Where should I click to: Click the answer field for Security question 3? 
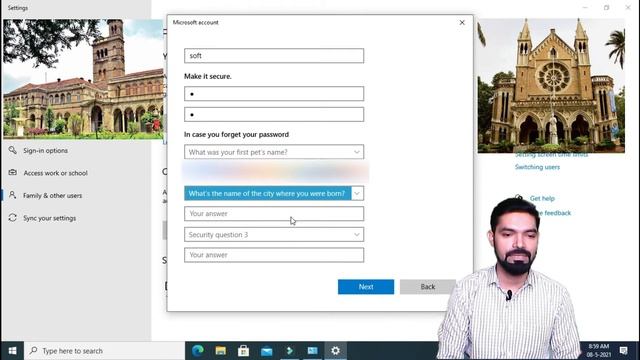coord(274,255)
